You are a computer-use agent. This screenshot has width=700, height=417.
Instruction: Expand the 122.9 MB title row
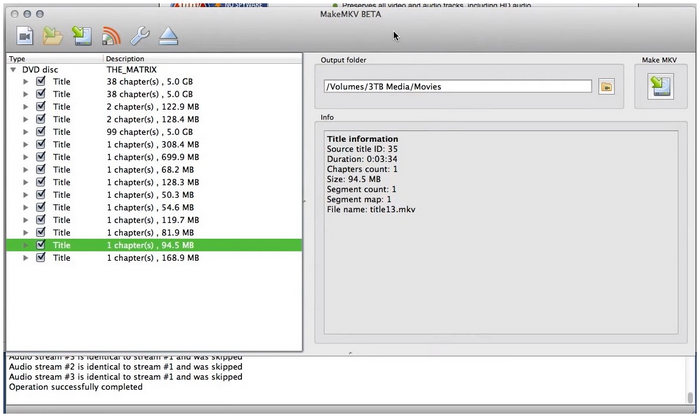(26, 107)
